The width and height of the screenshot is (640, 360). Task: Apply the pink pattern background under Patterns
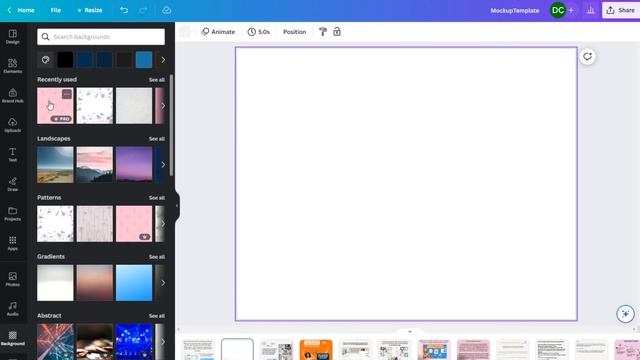[x=134, y=224]
